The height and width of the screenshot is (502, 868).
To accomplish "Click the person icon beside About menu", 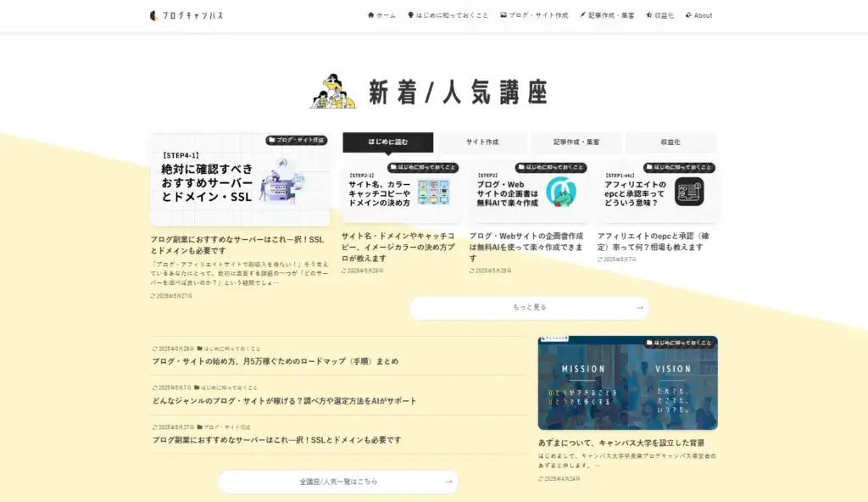I will pyautogui.click(x=687, y=14).
